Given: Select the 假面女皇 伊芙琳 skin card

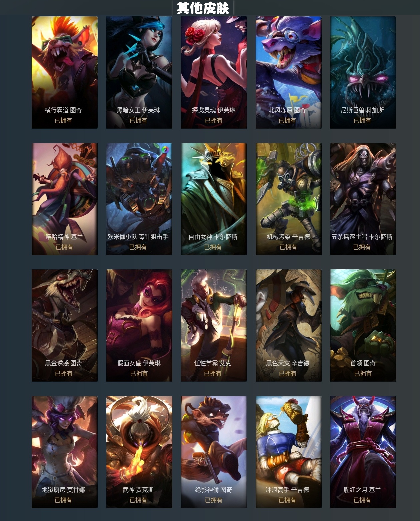Looking at the screenshot, I should 139,325.
